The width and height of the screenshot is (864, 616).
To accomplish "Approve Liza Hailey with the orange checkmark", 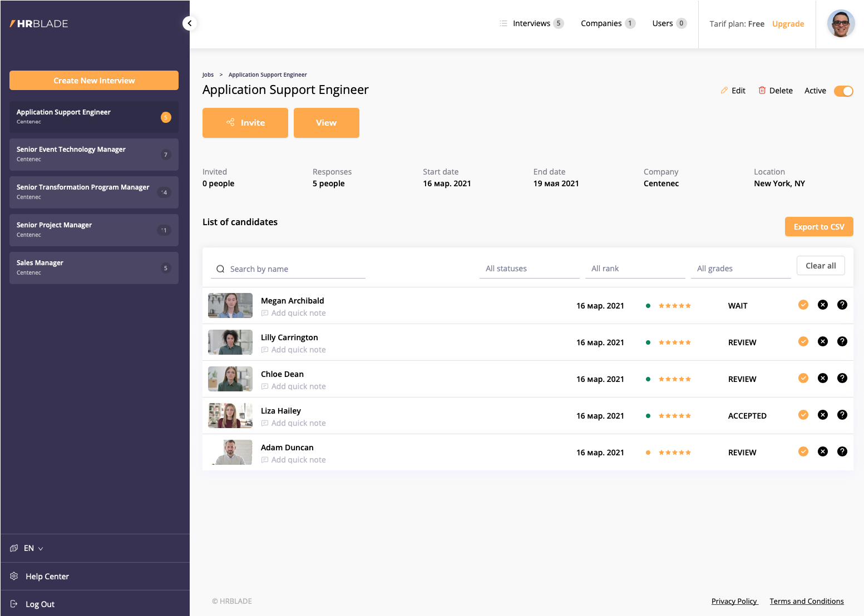I will click(x=803, y=415).
